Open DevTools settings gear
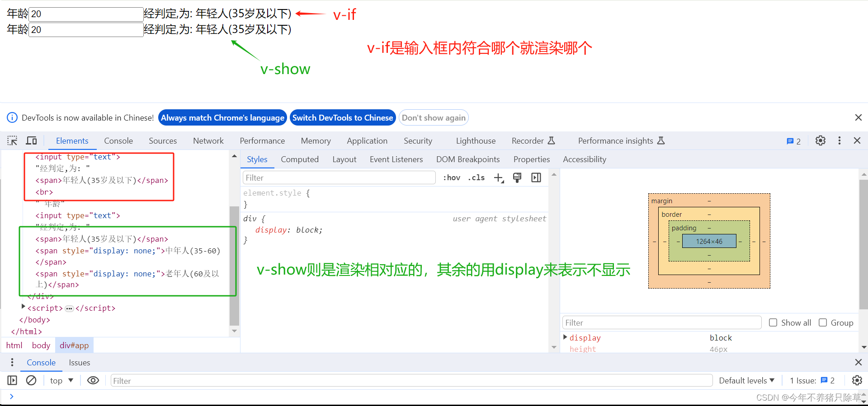The height and width of the screenshot is (406, 868). (821, 141)
